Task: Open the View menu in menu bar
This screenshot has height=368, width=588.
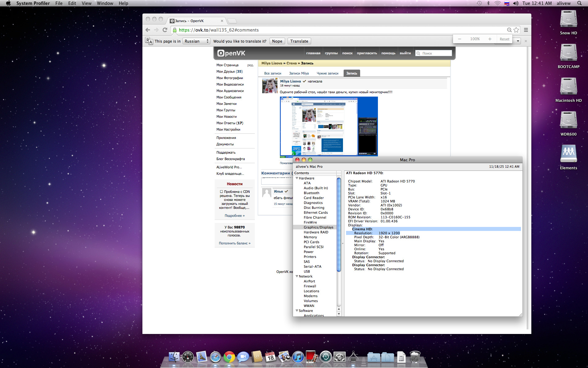Action: [x=86, y=3]
